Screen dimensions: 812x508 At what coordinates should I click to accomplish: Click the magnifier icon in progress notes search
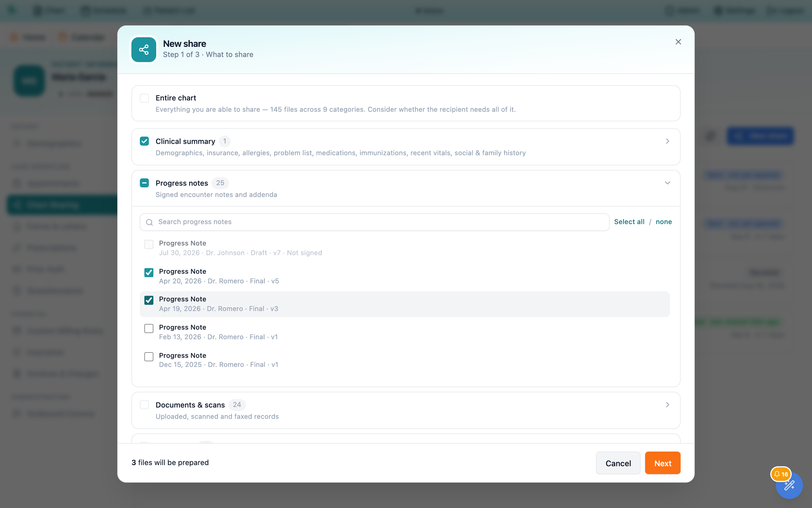pos(150,222)
